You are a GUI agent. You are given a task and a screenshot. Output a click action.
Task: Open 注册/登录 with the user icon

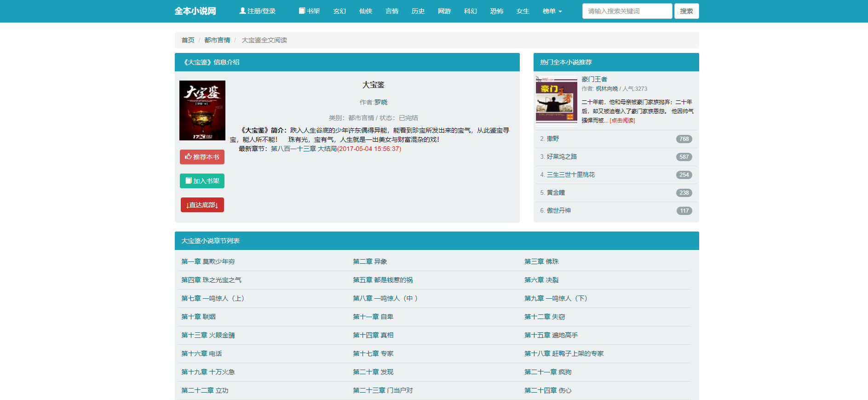[257, 11]
